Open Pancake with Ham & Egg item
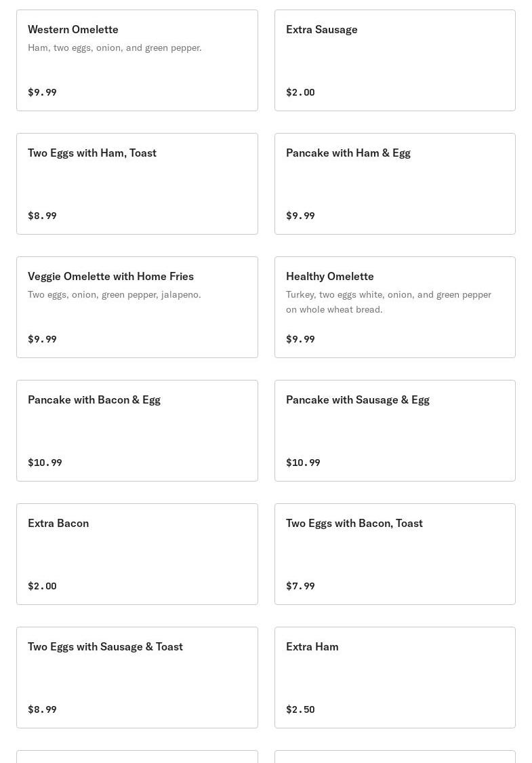 coord(394,184)
